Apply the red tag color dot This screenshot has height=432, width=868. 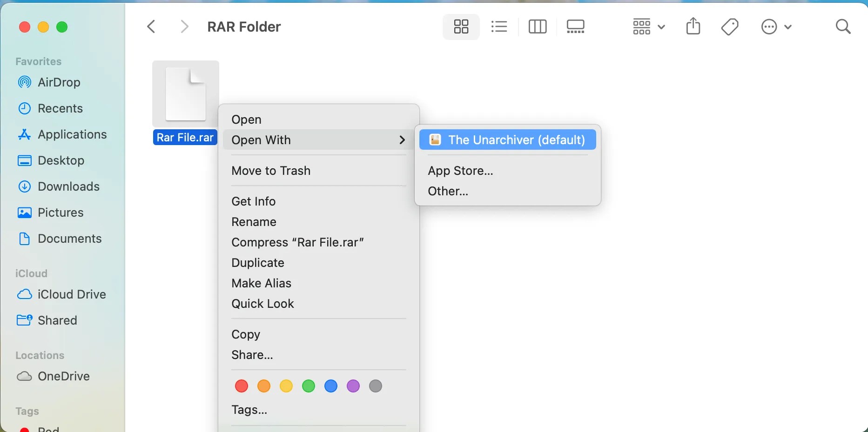[242, 386]
